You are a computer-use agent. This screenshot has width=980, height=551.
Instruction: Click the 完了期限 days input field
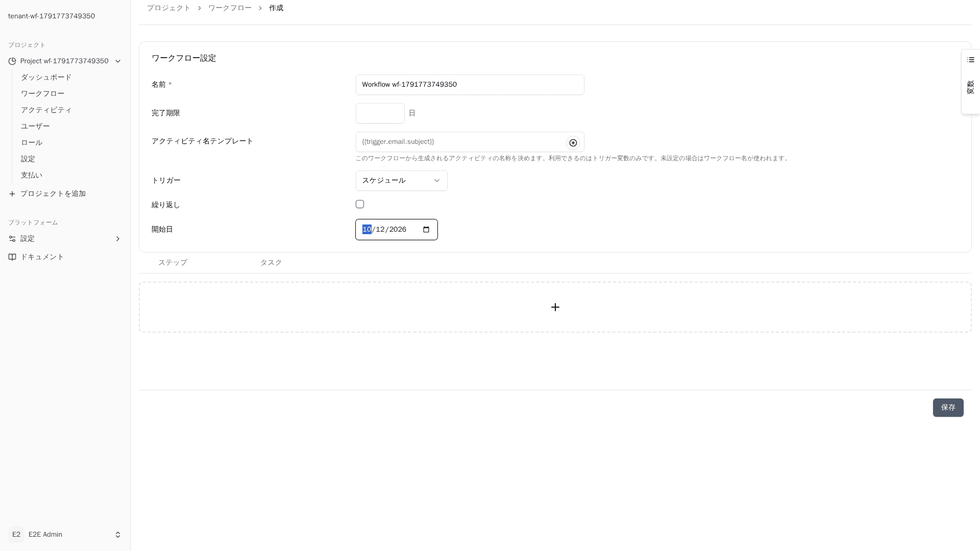tap(380, 113)
